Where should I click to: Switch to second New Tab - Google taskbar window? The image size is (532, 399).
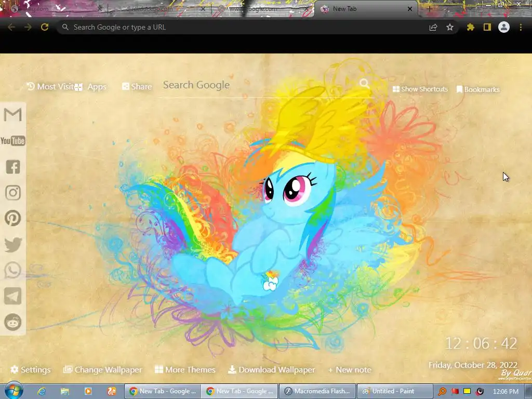tap(240, 391)
